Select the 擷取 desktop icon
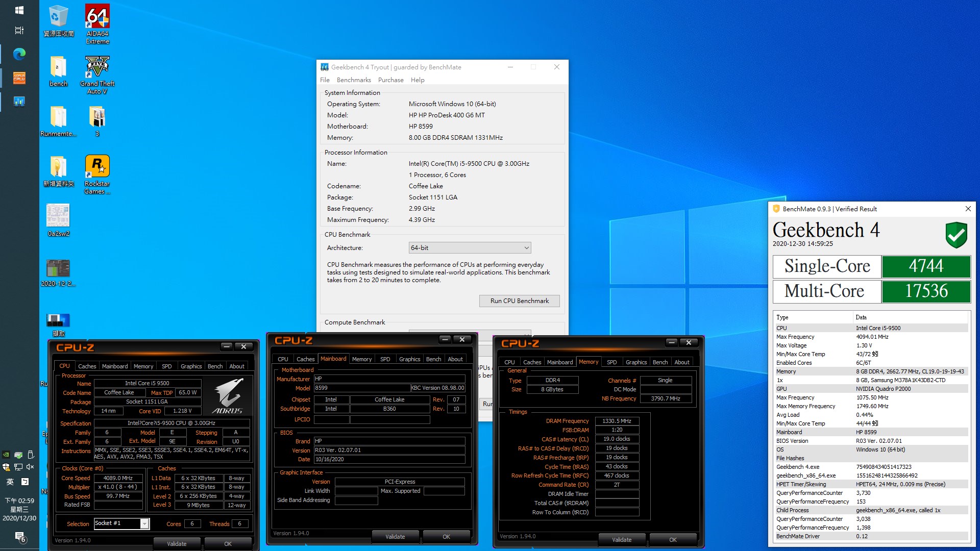Screen dimensions: 980x551 (58, 325)
